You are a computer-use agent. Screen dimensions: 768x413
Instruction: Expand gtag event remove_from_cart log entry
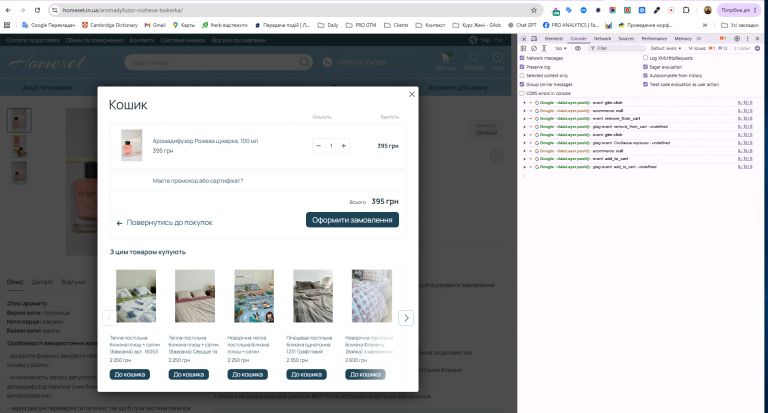[x=525, y=126]
